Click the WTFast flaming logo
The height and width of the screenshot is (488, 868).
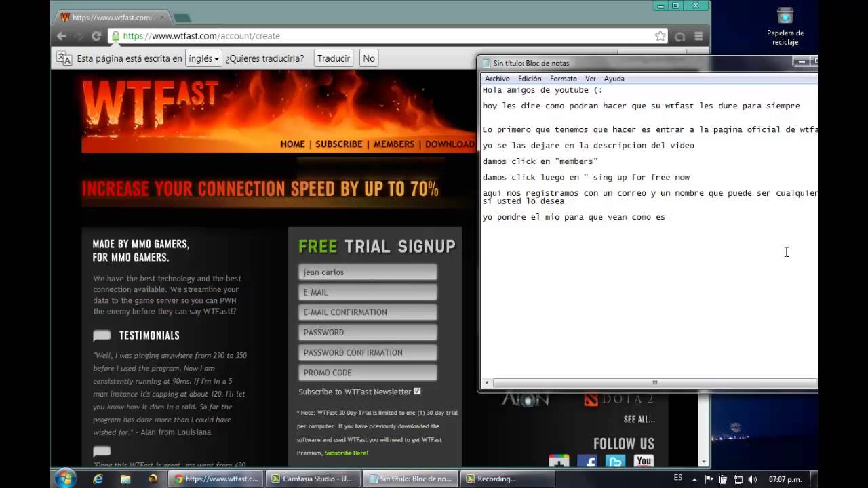[150, 103]
